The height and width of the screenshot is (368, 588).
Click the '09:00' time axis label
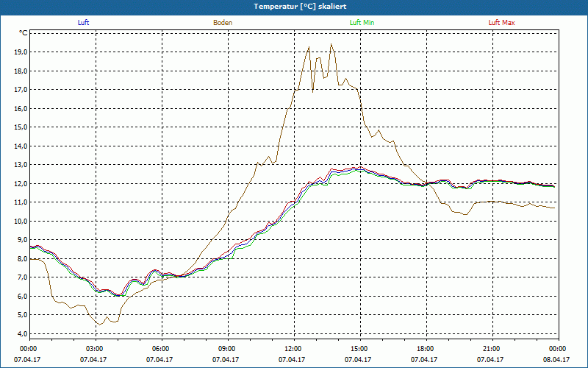point(228,349)
